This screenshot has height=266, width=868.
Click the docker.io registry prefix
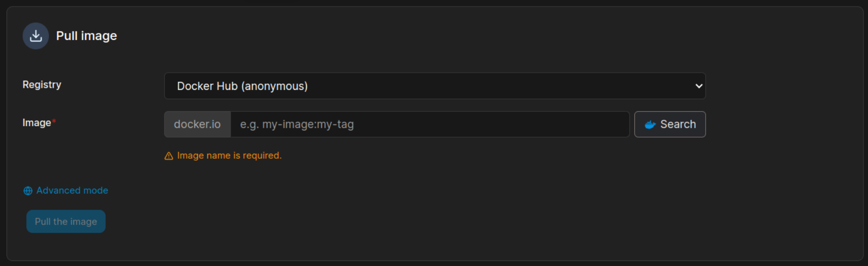(x=197, y=124)
